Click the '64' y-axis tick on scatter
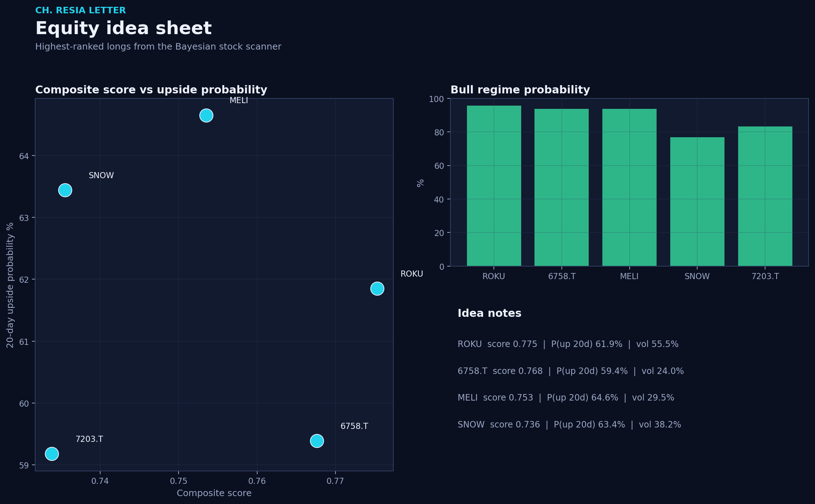This screenshot has width=815, height=504. pyautogui.click(x=24, y=156)
